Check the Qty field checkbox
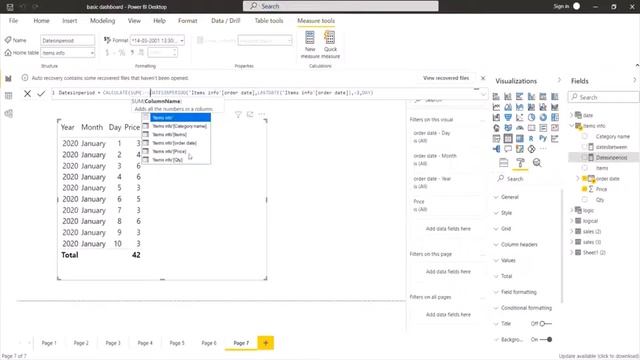The width and height of the screenshot is (640, 360). point(585,200)
